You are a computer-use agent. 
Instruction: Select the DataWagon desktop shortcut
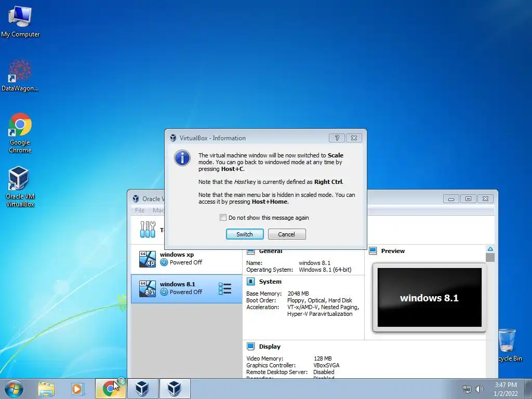click(x=20, y=75)
